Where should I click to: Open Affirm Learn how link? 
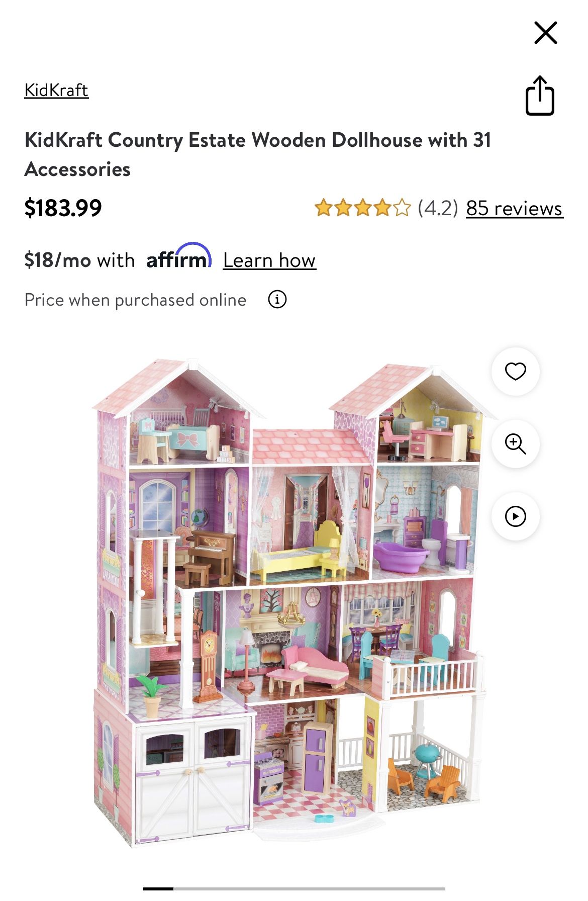(269, 260)
